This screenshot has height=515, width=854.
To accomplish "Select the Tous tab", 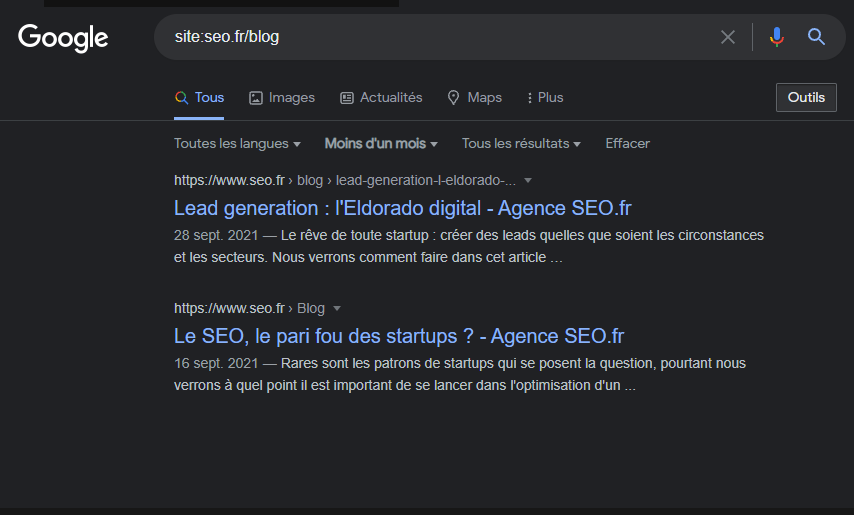I will pyautogui.click(x=199, y=97).
